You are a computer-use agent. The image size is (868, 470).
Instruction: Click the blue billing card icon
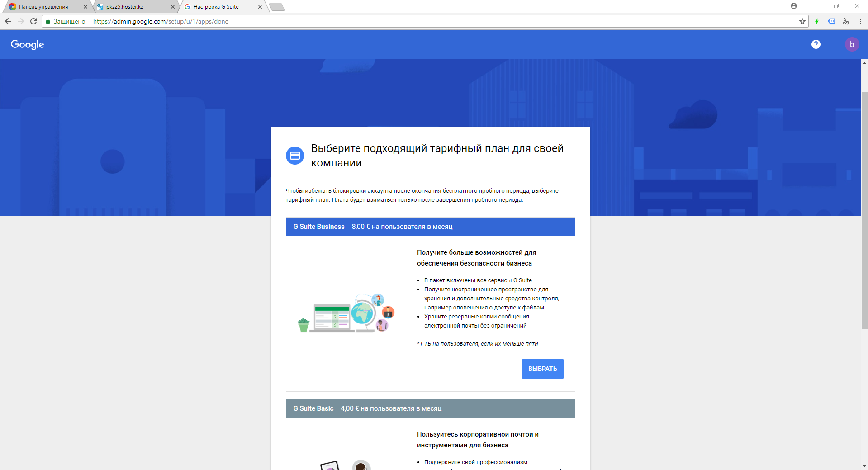(295, 156)
